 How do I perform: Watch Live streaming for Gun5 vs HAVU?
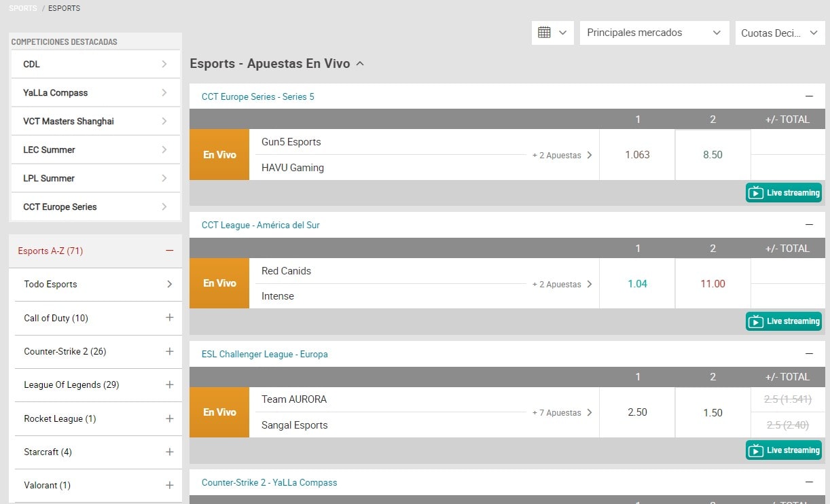pyautogui.click(x=784, y=193)
